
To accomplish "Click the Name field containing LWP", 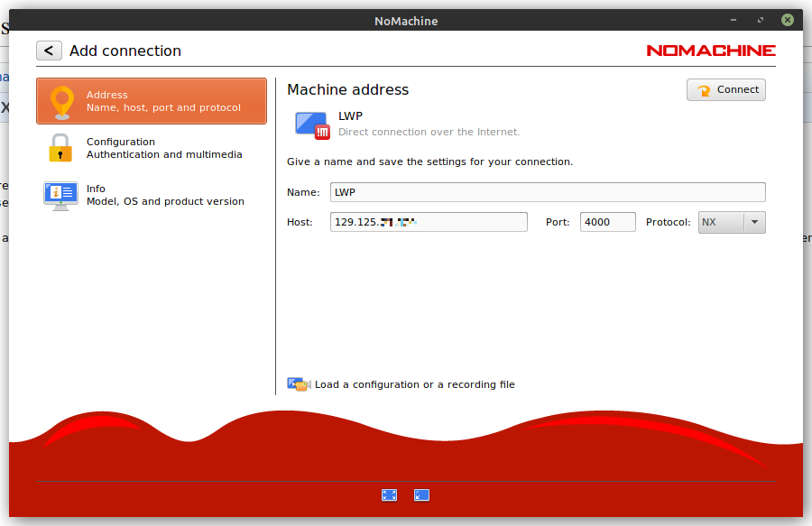I will click(547, 192).
